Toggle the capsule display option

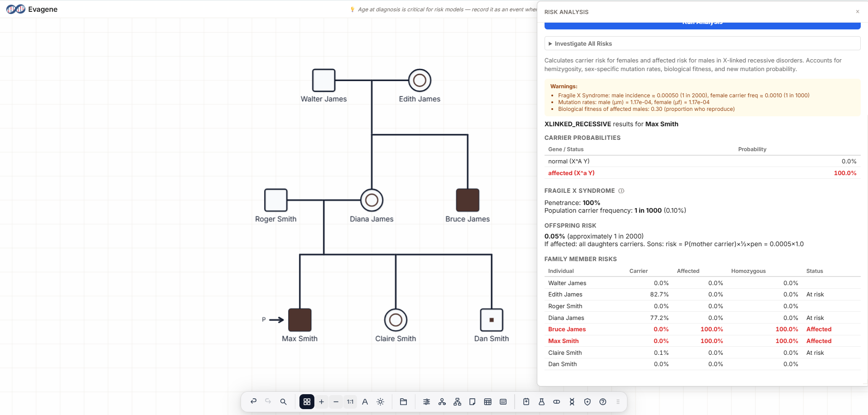[556, 401]
